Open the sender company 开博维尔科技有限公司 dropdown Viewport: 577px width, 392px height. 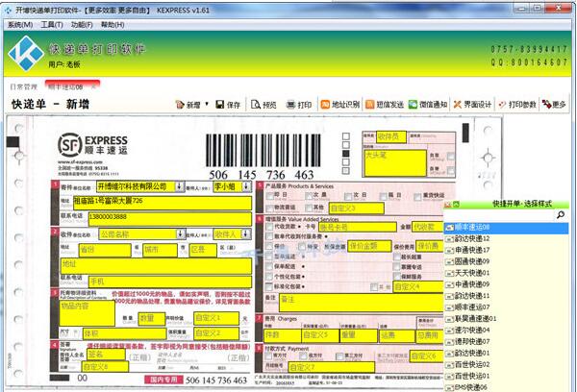point(179,186)
